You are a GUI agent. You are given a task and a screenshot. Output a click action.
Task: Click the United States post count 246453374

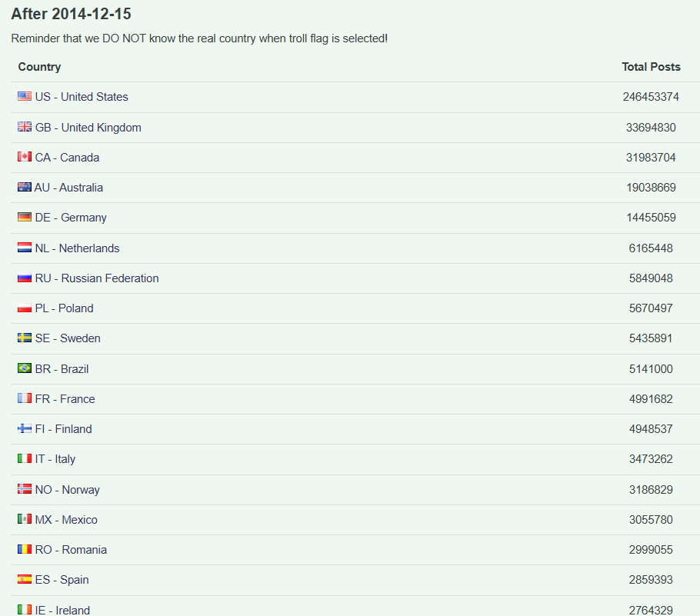[651, 97]
